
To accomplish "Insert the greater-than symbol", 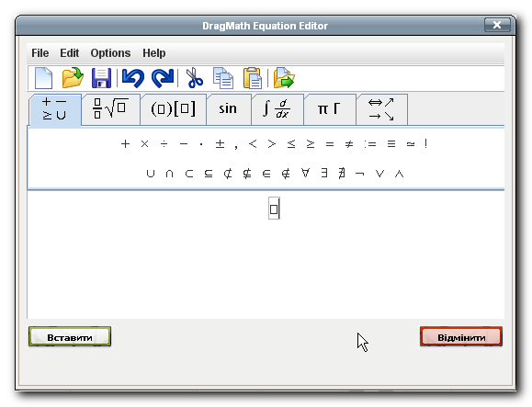I will click(271, 144).
